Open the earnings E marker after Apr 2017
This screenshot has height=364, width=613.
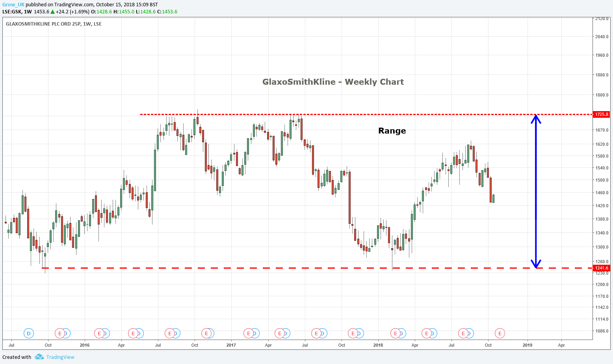point(280,334)
